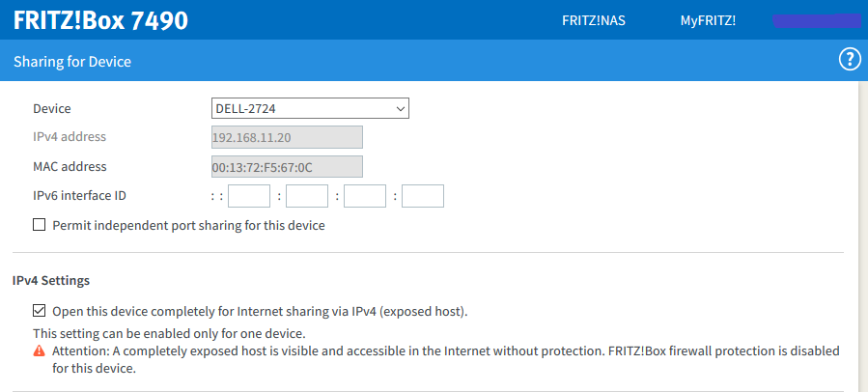Click the IPv4 Settings section heading

(x=51, y=281)
